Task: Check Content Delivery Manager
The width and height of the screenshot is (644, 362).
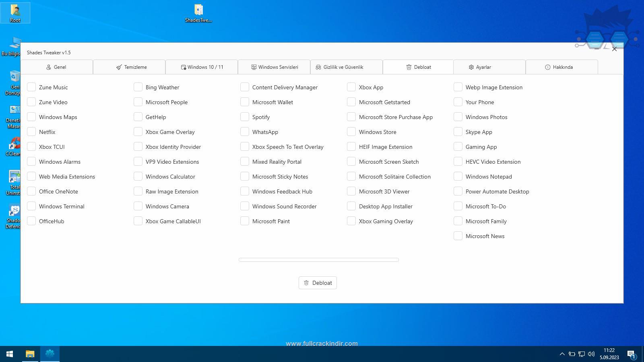Action: pyautogui.click(x=245, y=87)
